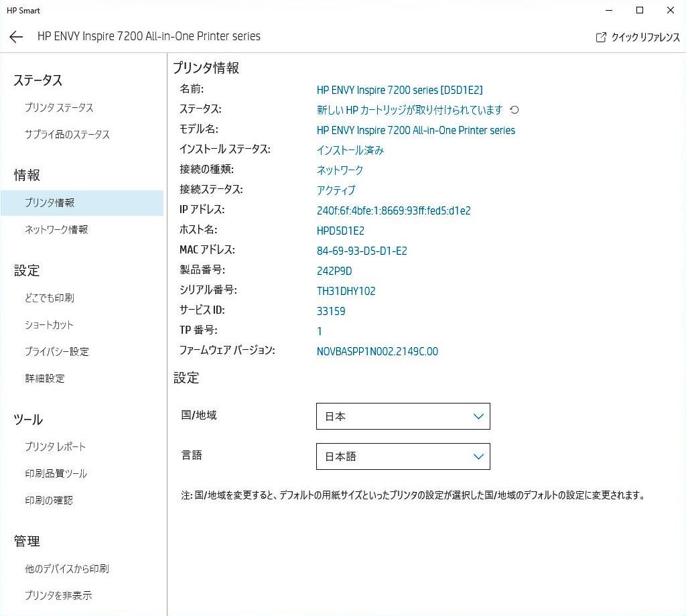
Task: Click the status text 新しい HP カートリッジが取り付けられています
Action: click(409, 110)
